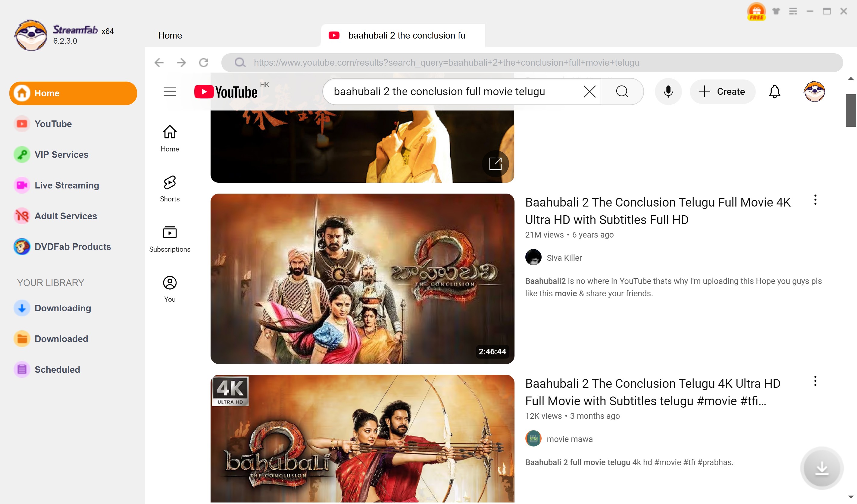The image size is (857, 504).
Task: Click the movie mawa channel avatar
Action: (x=533, y=438)
